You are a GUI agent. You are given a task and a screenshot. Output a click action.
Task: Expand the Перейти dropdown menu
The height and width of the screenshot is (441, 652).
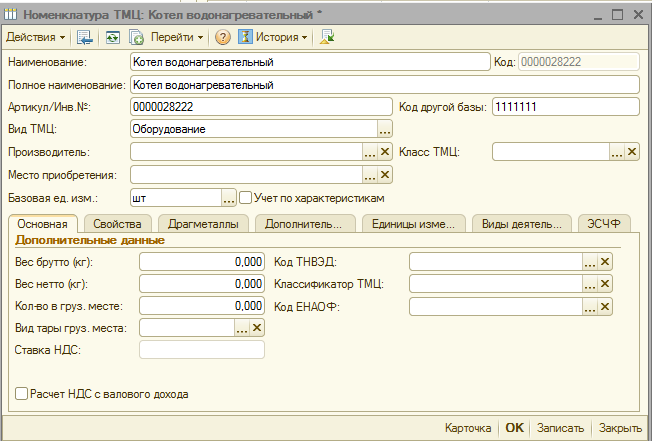(x=177, y=37)
